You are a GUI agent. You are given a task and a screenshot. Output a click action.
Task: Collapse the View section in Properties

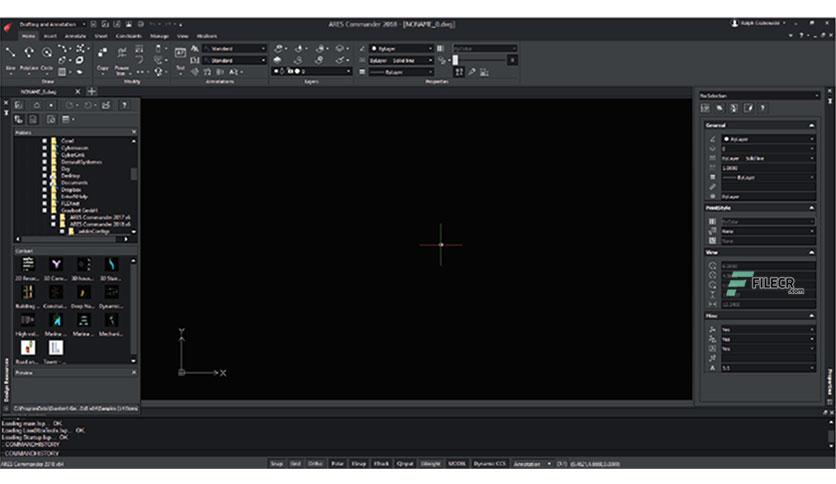[x=811, y=252]
